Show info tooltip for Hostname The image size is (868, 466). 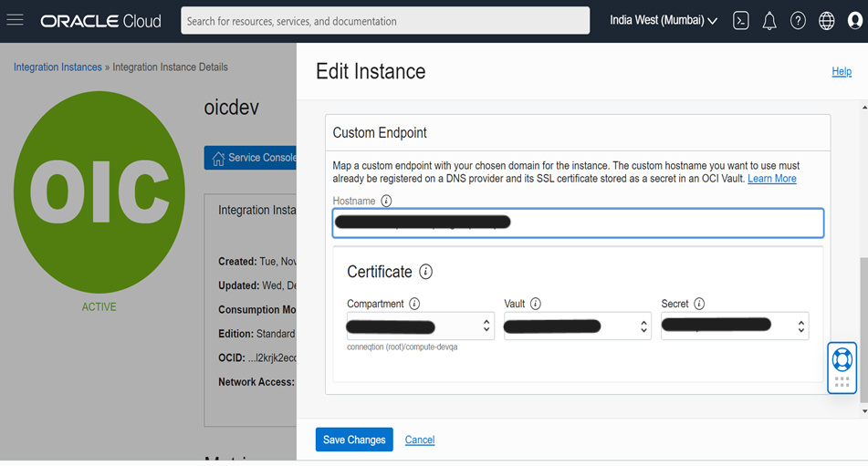click(x=386, y=201)
